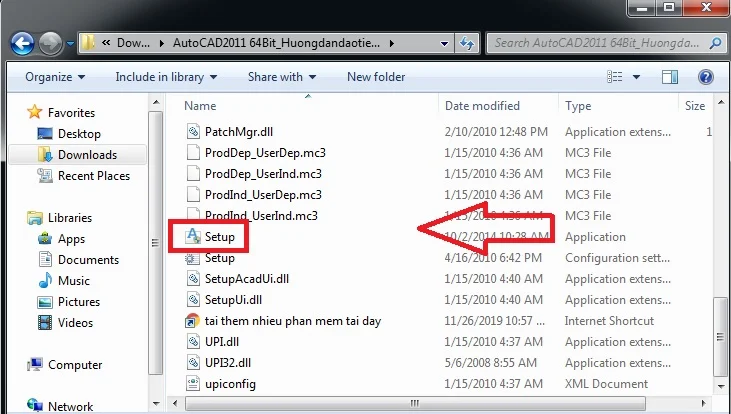
Task: Select the upiconfig XML file
Action: click(230, 384)
